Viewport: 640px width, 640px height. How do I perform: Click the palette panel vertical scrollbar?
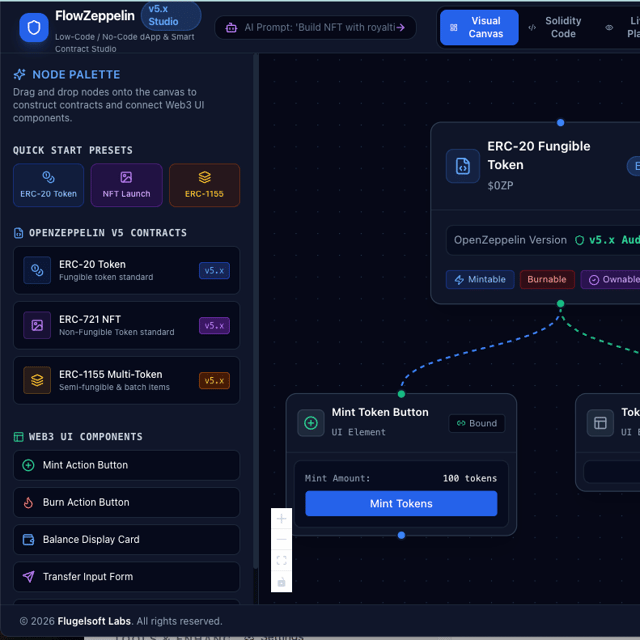tap(256, 310)
